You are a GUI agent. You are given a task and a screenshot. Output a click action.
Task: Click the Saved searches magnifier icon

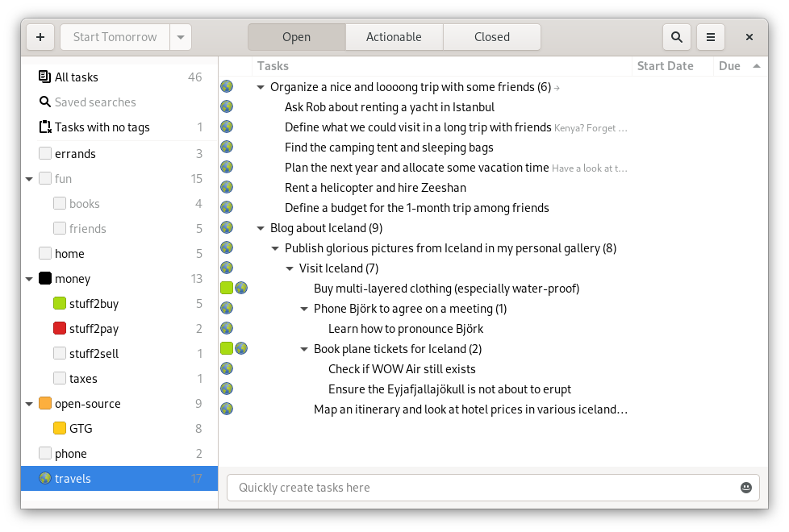(x=45, y=102)
